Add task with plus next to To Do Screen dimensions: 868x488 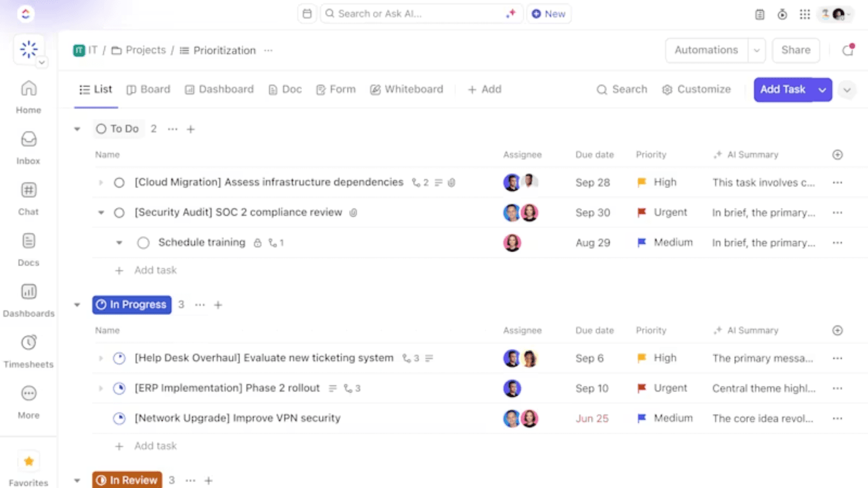190,129
